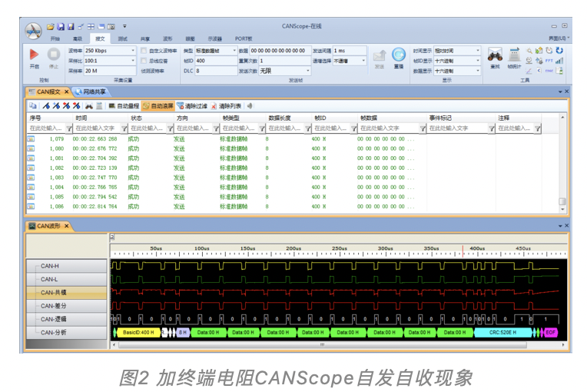Screen dimensions: 587x392
Task: Click the blue refresh arrow tool icon
Action: click(x=559, y=50)
